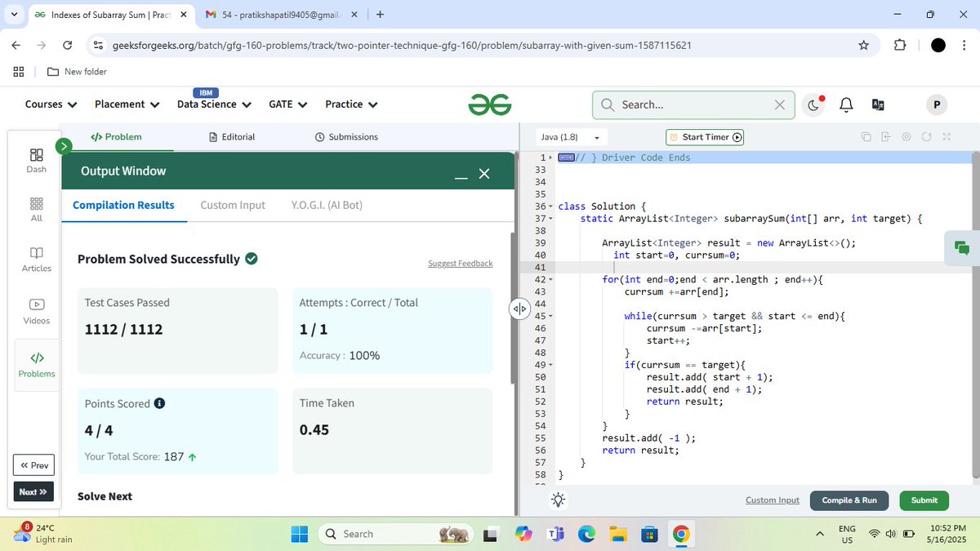Open Articles in the sidebar
The height and width of the screenshot is (551, 980).
coord(37,260)
